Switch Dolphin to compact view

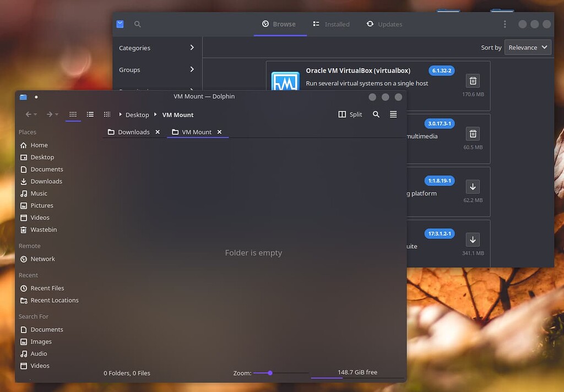[x=106, y=115]
